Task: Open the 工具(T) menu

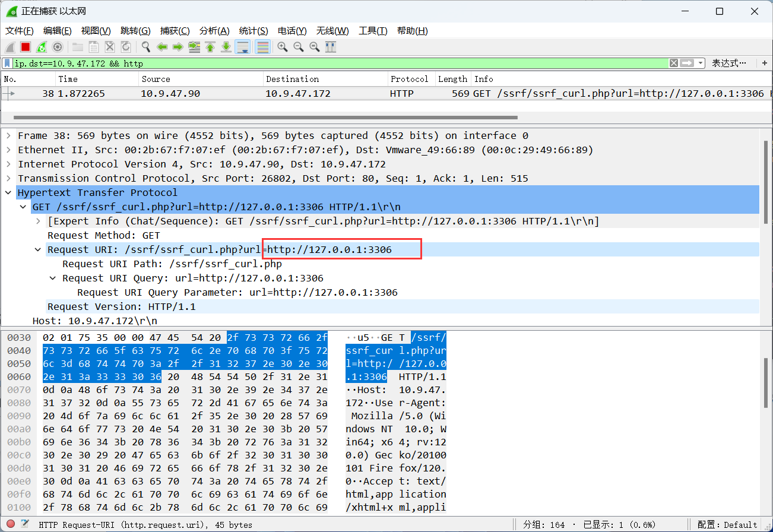Action: 373,31
